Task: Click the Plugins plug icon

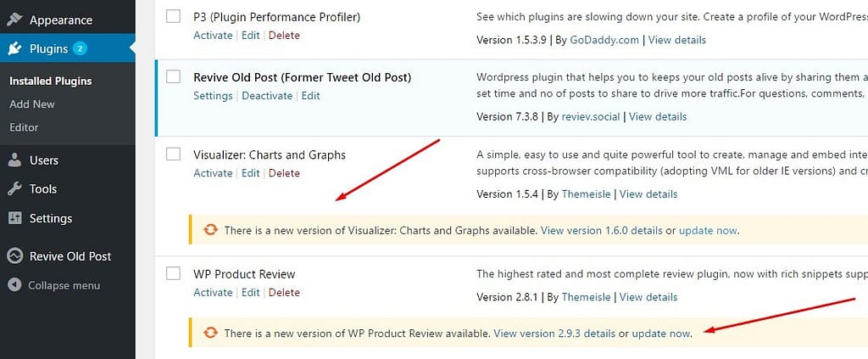Action: 14,48
